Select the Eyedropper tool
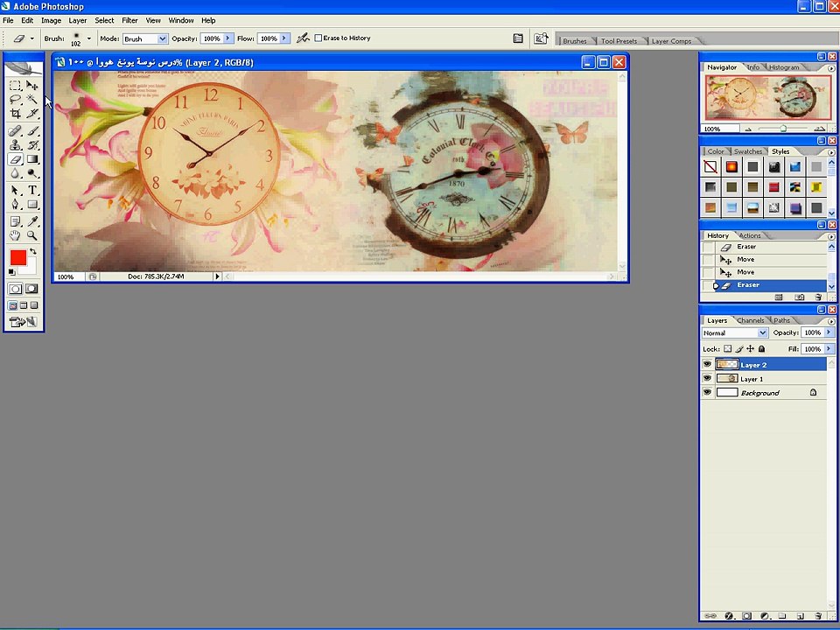 click(x=32, y=221)
